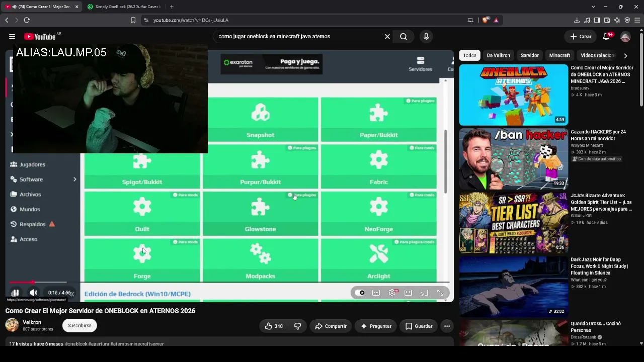Mute the video volume
The height and width of the screenshot is (362, 644).
[x=33, y=293]
